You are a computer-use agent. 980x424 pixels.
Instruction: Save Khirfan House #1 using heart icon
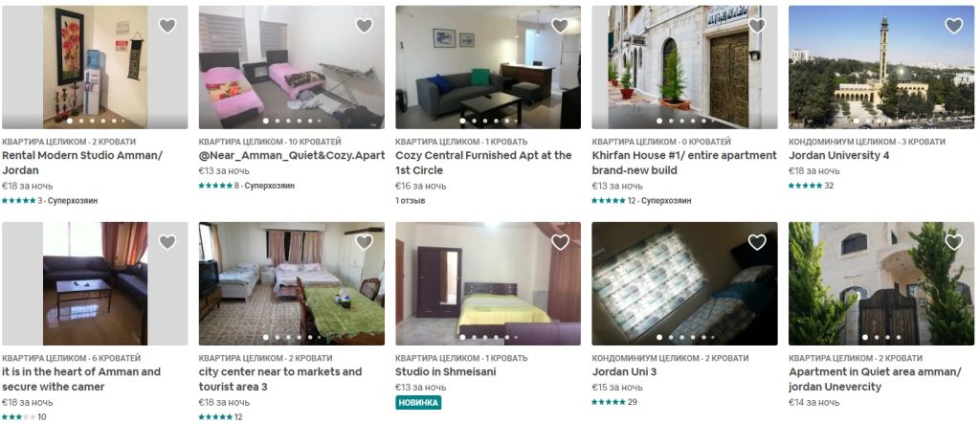[757, 26]
